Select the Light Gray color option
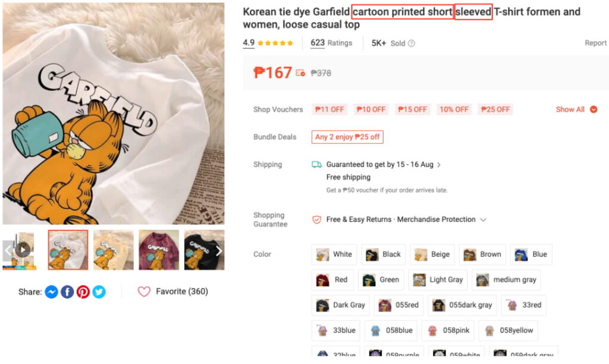 [438, 280]
